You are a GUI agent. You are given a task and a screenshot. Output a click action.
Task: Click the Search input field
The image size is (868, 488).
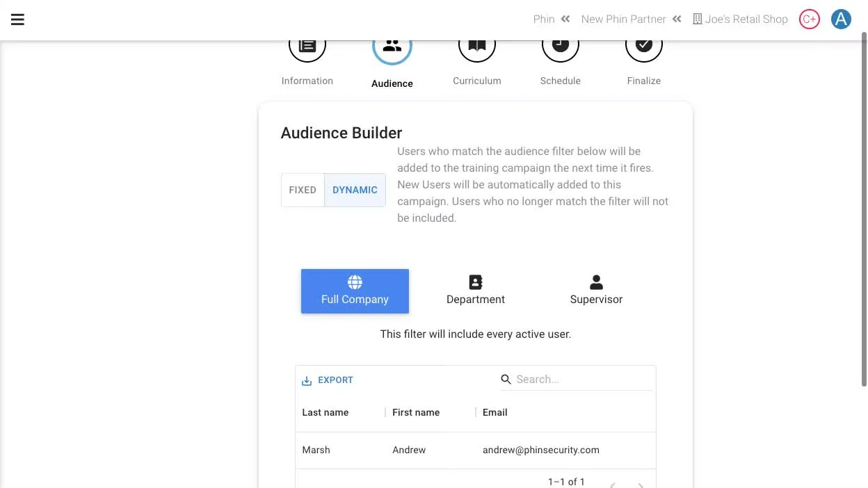tap(584, 380)
